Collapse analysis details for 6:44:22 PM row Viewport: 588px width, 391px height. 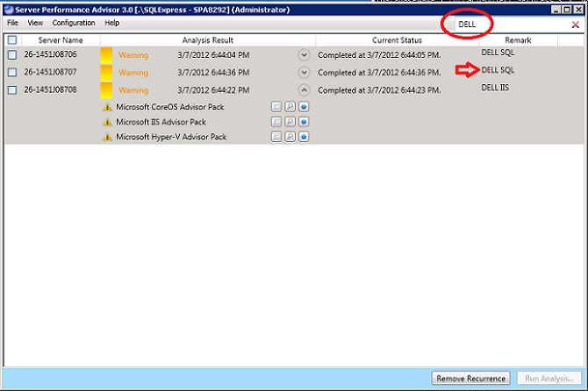pos(305,90)
